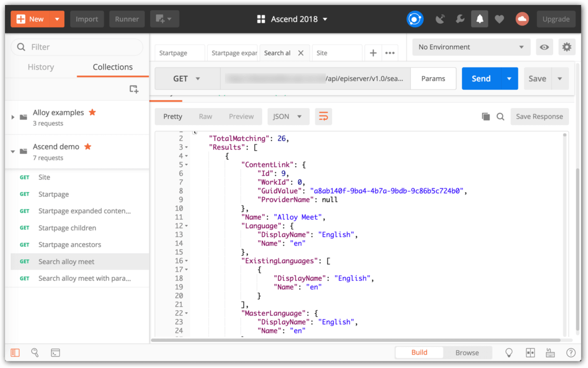Image resolution: width=588 pixels, height=368 pixels.
Task: Toggle line wrap in the response viewer
Action: [x=323, y=117]
